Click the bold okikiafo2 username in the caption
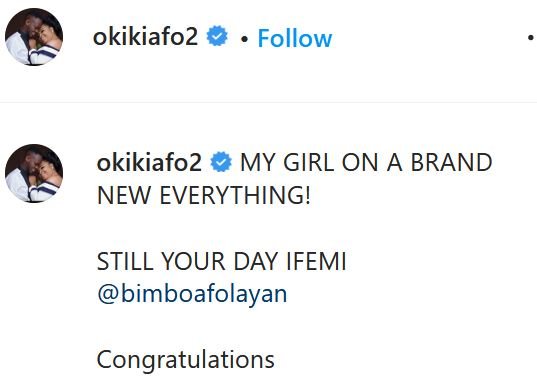The image size is (537, 381). 149,162
